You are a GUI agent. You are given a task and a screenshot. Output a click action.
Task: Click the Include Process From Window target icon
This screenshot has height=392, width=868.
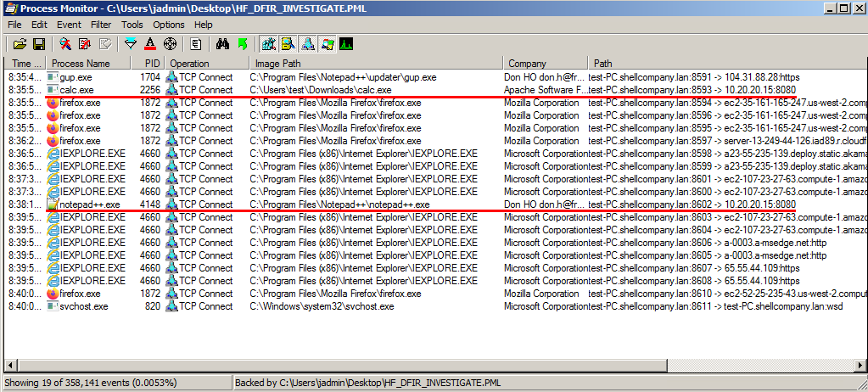coord(169,43)
